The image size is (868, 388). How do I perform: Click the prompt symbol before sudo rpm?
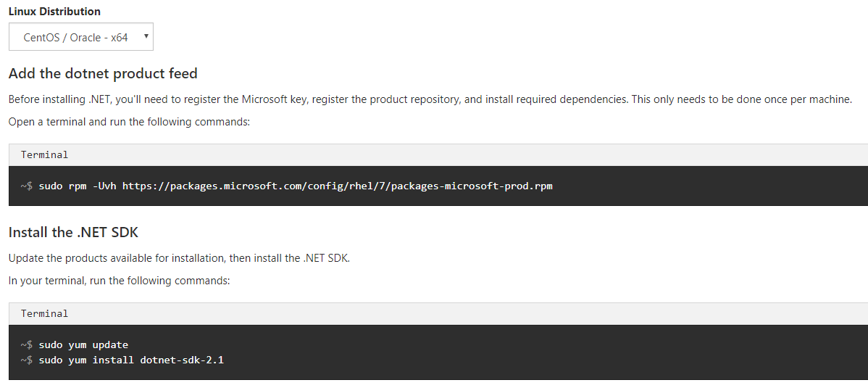point(27,186)
